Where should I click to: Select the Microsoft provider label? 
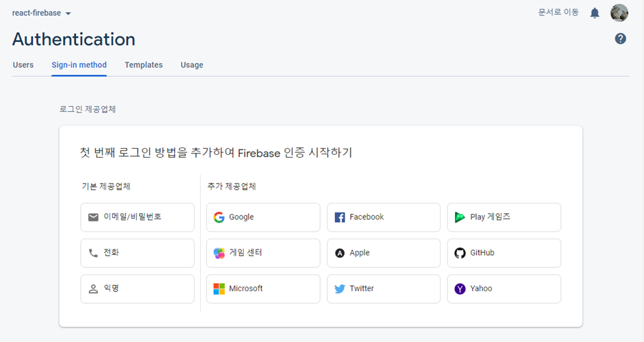pyautogui.click(x=245, y=289)
